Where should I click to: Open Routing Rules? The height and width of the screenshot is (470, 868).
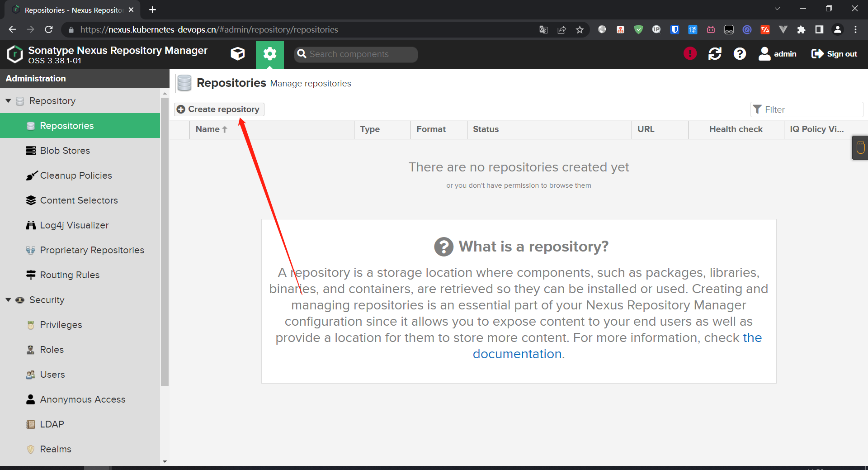coord(80,275)
